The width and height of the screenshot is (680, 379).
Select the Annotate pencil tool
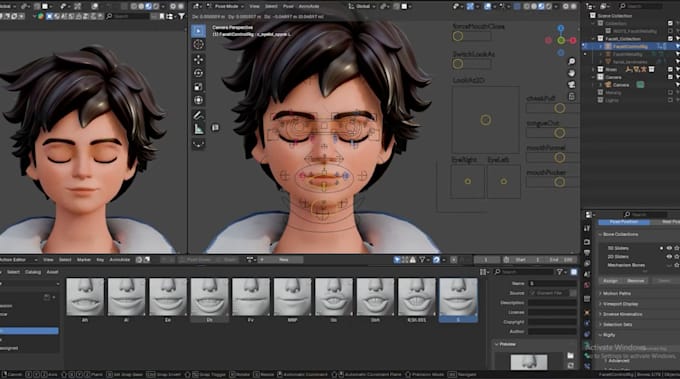(199, 115)
